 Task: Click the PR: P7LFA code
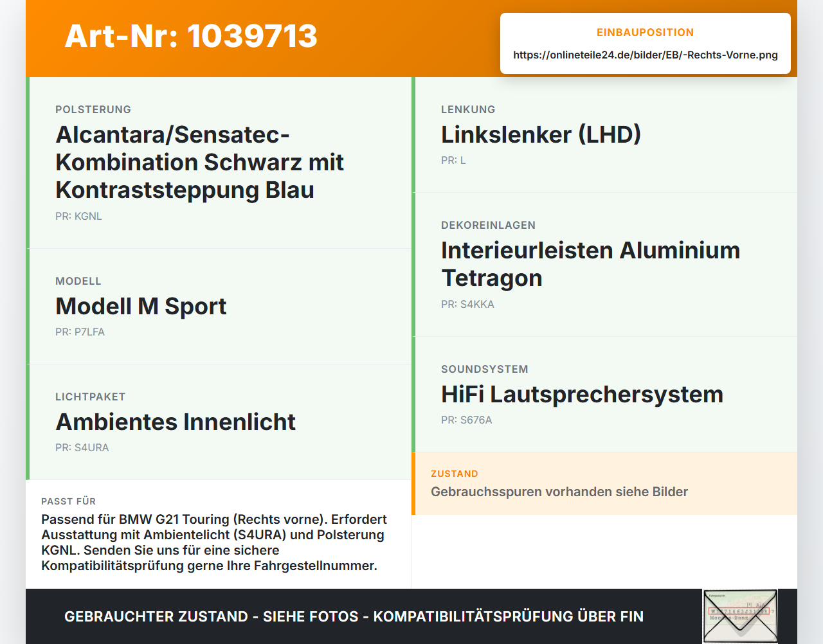point(80,332)
